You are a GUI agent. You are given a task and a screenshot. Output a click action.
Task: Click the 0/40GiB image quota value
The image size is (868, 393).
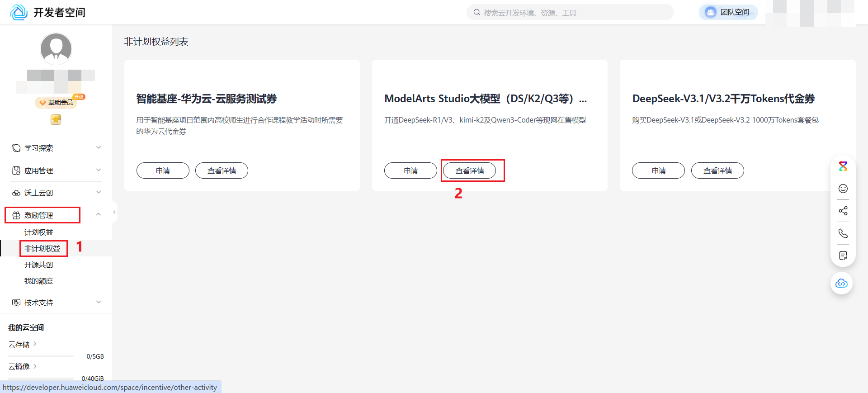tap(93, 378)
